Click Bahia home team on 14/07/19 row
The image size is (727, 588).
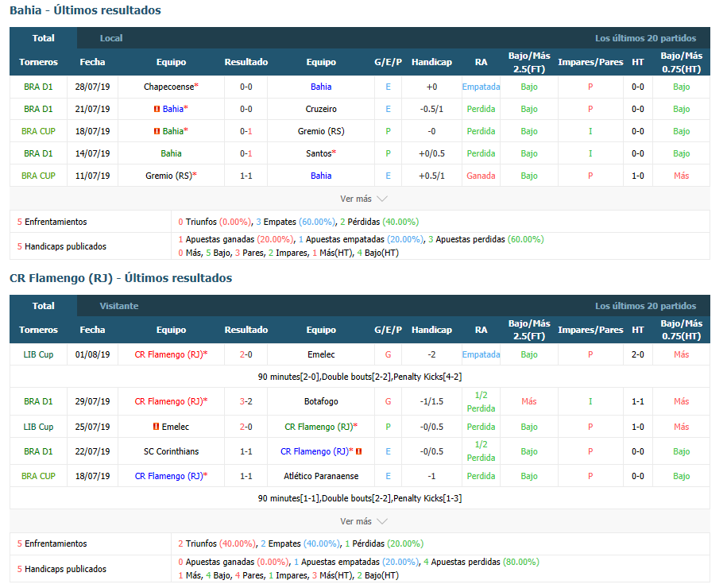(x=171, y=153)
